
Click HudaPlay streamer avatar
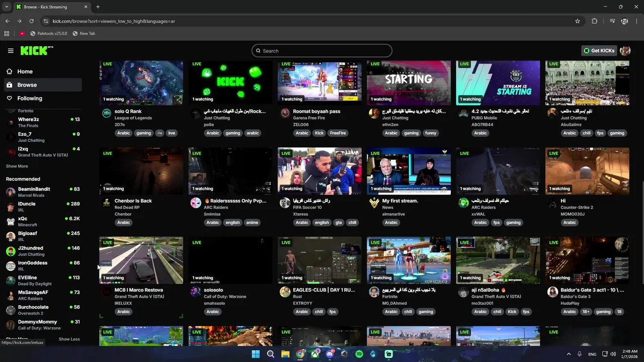tap(552, 292)
